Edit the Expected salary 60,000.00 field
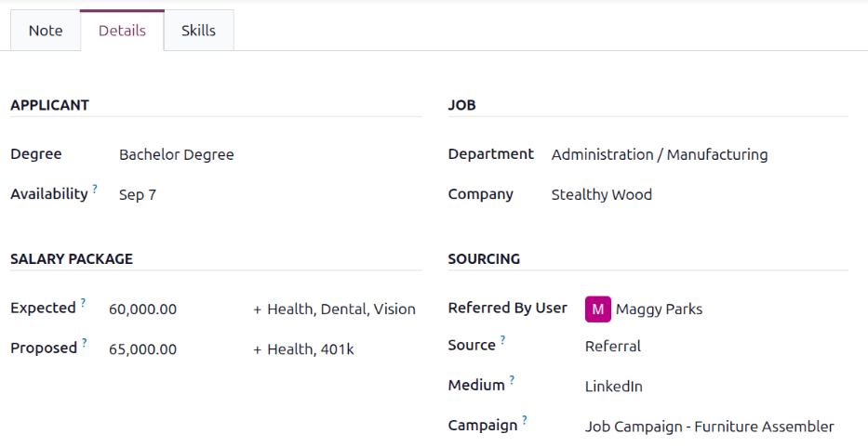The height and width of the screenshot is (447, 868). 175,309
